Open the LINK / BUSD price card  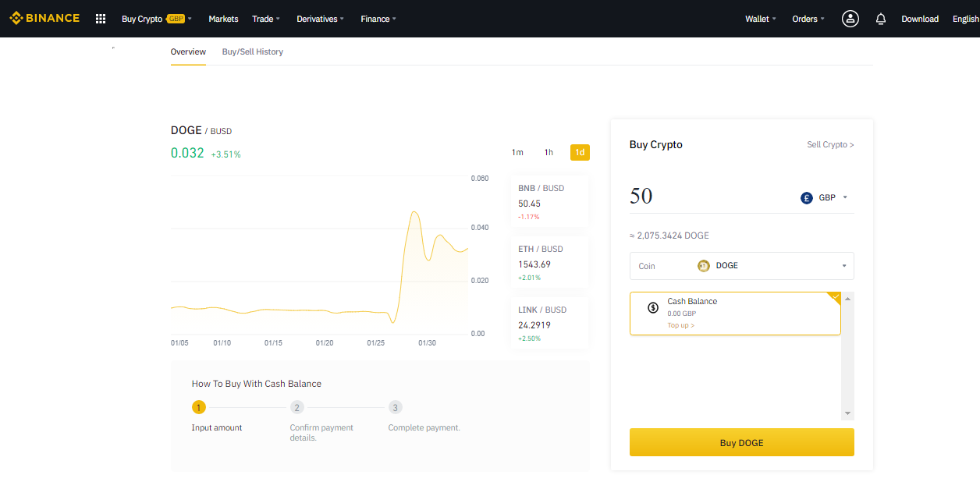(549, 324)
